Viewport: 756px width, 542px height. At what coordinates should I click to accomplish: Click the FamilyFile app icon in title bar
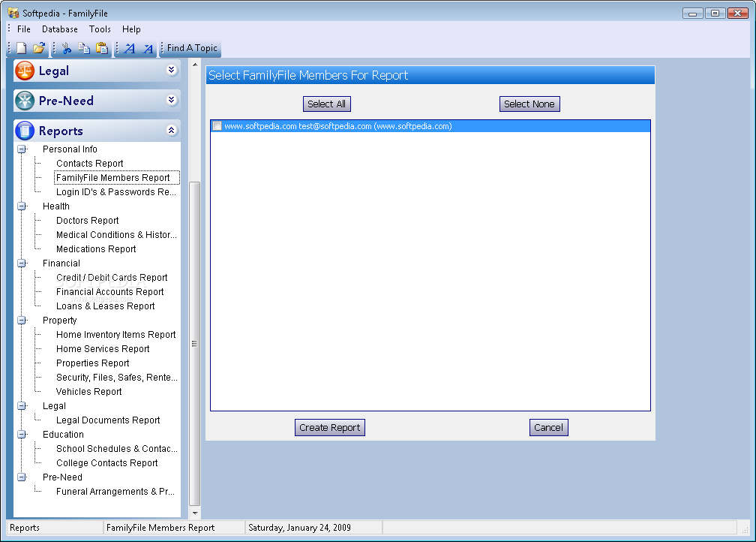pos(13,13)
